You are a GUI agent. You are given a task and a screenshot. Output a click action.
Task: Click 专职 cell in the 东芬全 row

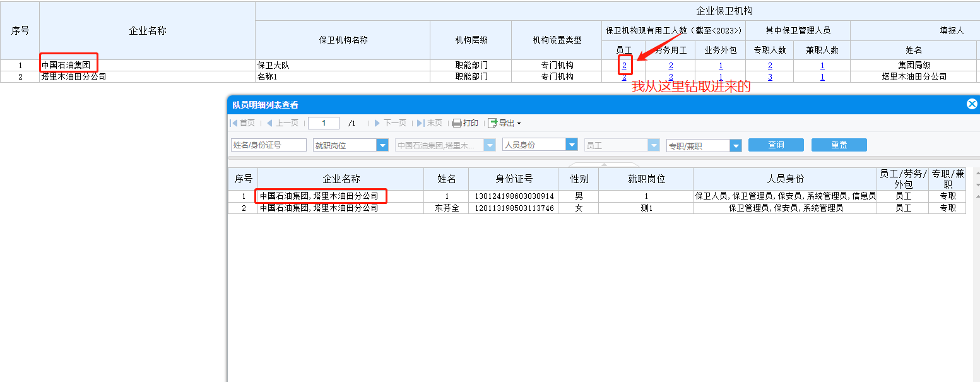947,208
